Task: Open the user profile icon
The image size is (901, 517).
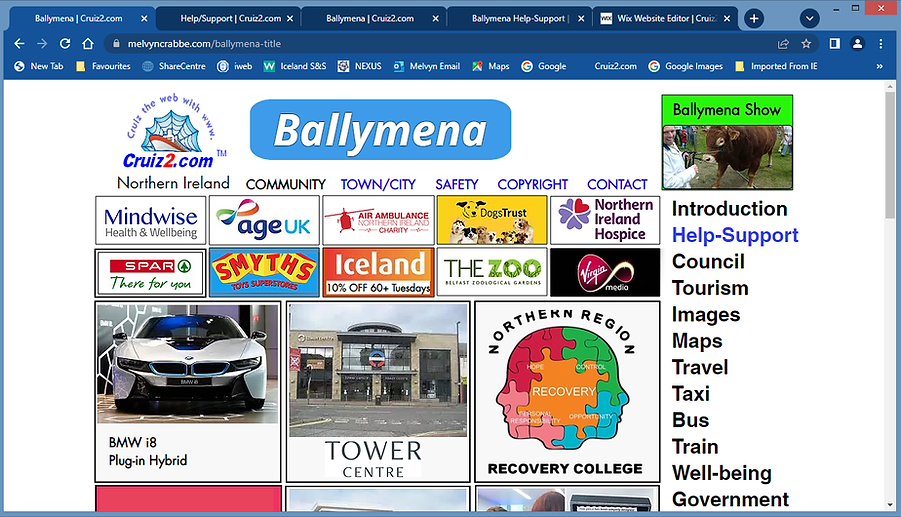Action: (x=857, y=44)
